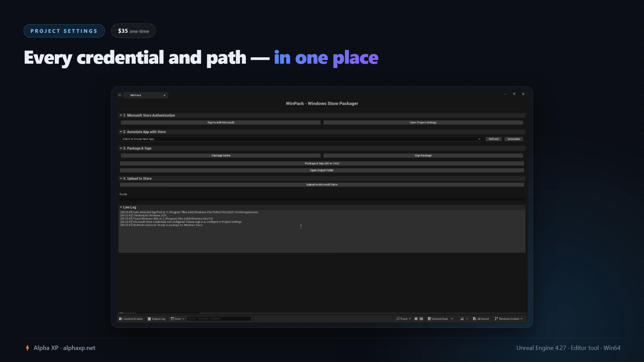
Task: Click the Unreal Engine logo icon
Action: pos(120,95)
